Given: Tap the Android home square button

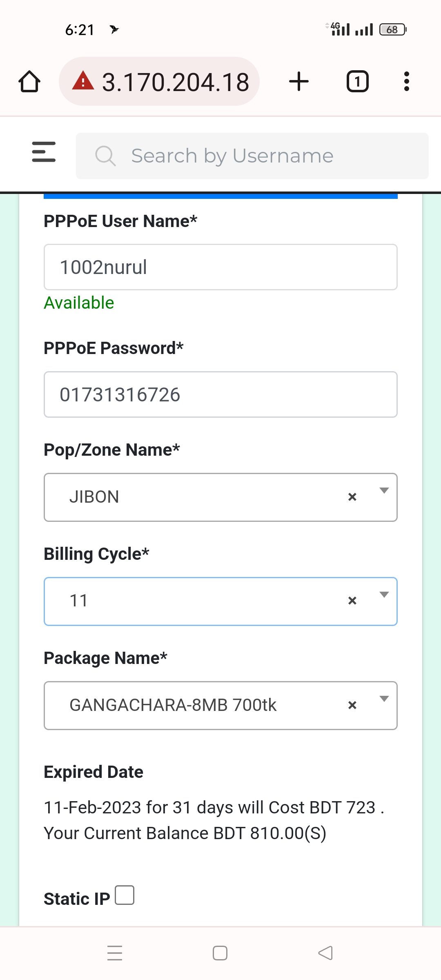Looking at the screenshot, I should pyautogui.click(x=220, y=953).
